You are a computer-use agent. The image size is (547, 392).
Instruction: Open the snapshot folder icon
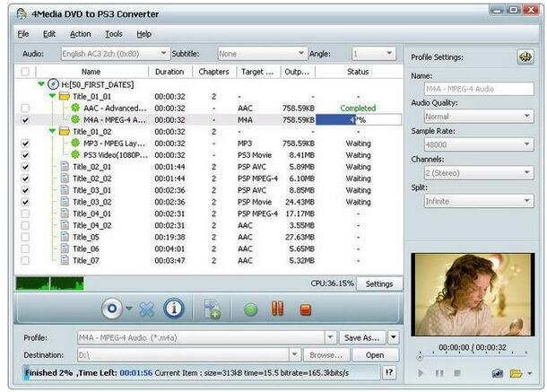point(516,373)
